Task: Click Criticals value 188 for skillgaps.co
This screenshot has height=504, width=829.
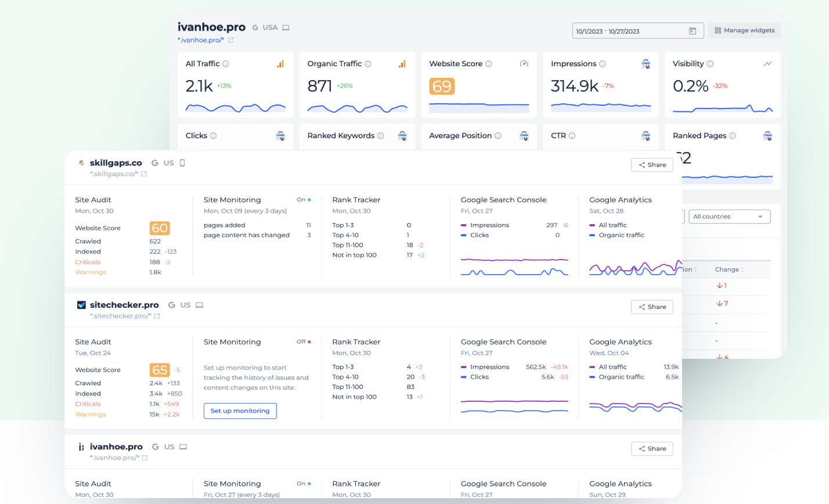Action: coord(154,262)
